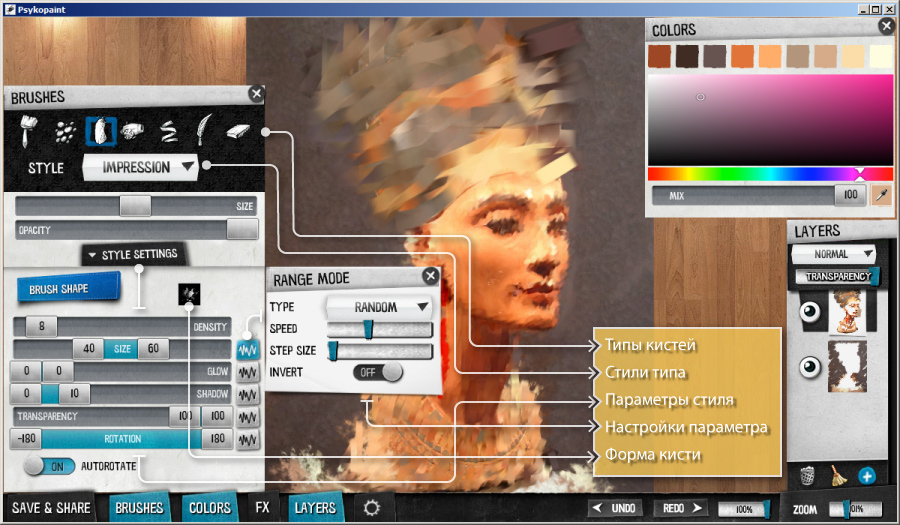Select the eraser block brush type
The height and width of the screenshot is (525, 900).
[238, 132]
